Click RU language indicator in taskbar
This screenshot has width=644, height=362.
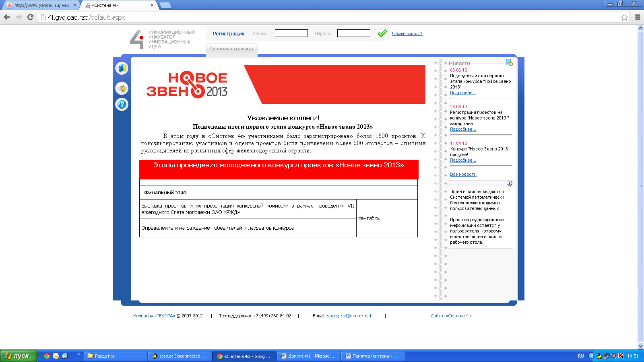coord(581,356)
